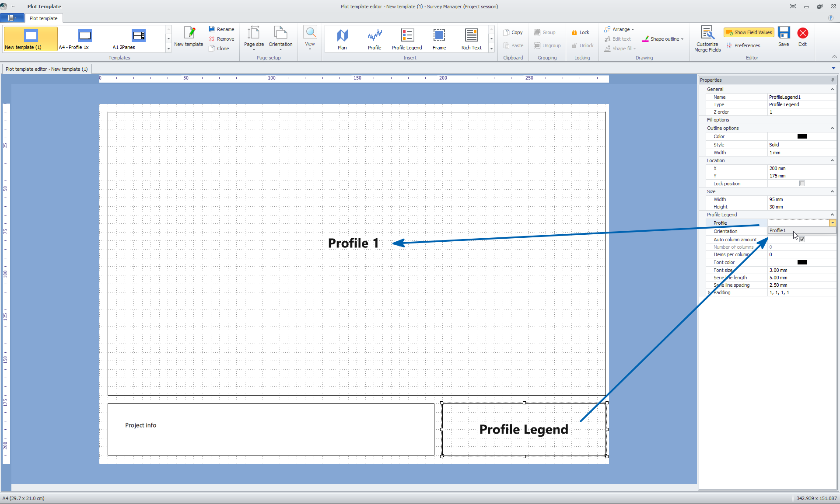
Task: Insert a Frame element
Action: click(439, 39)
